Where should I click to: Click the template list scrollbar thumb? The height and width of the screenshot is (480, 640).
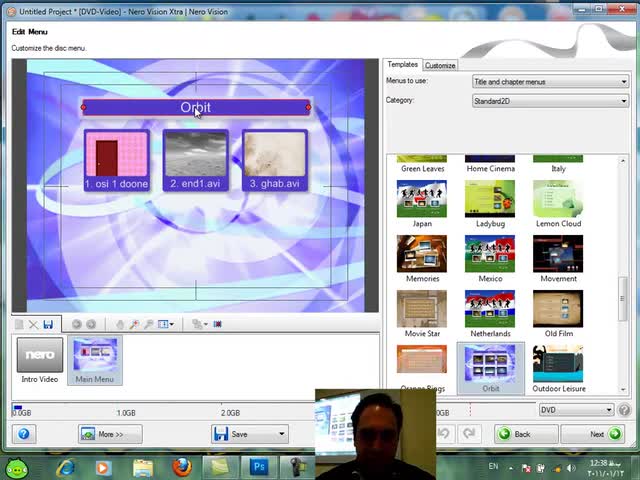point(622,299)
